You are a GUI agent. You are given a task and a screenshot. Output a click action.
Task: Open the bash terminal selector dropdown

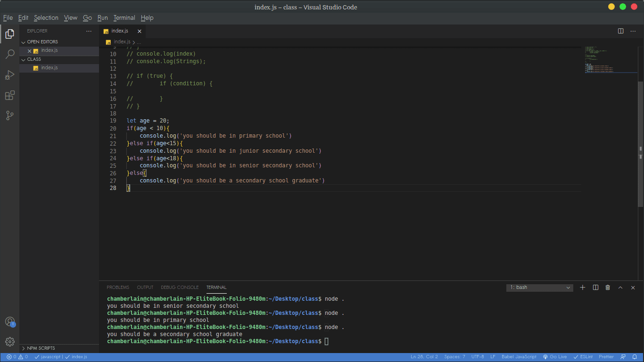pyautogui.click(x=540, y=288)
